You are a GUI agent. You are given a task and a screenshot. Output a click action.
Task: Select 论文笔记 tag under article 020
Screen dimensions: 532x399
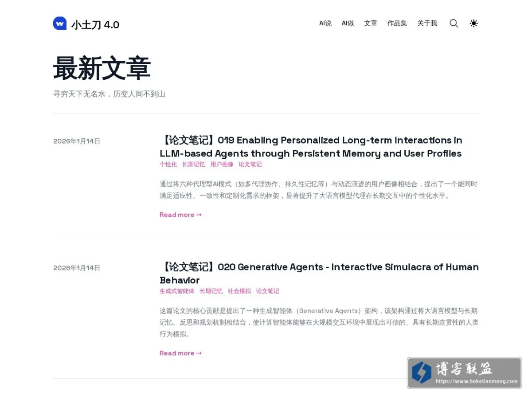(x=267, y=291)
